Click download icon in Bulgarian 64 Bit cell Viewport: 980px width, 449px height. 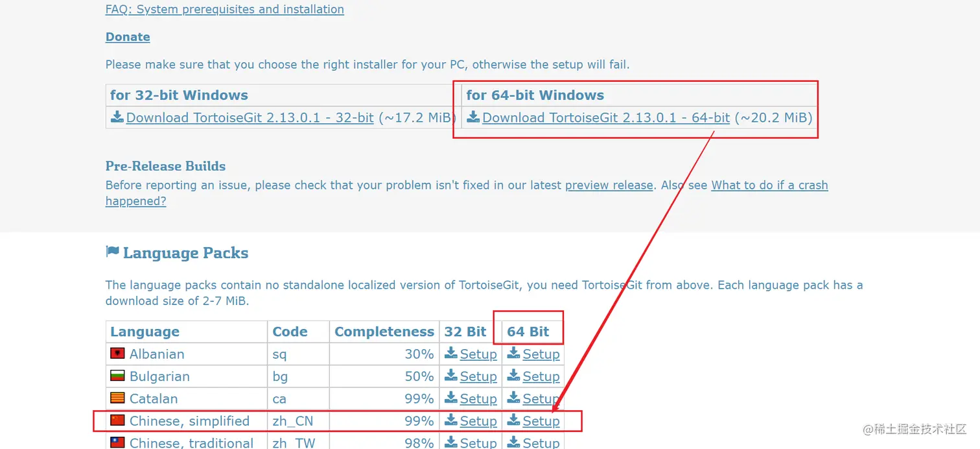[x=514, y=376]
